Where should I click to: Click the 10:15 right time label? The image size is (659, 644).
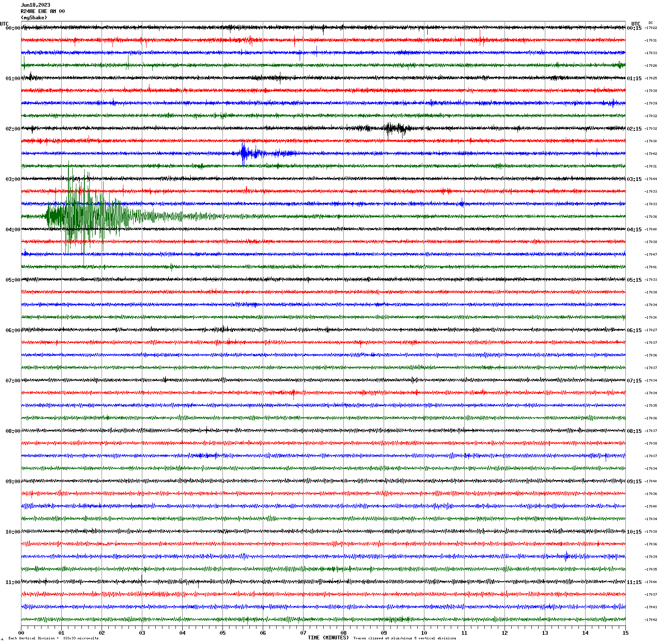point(634,532)
